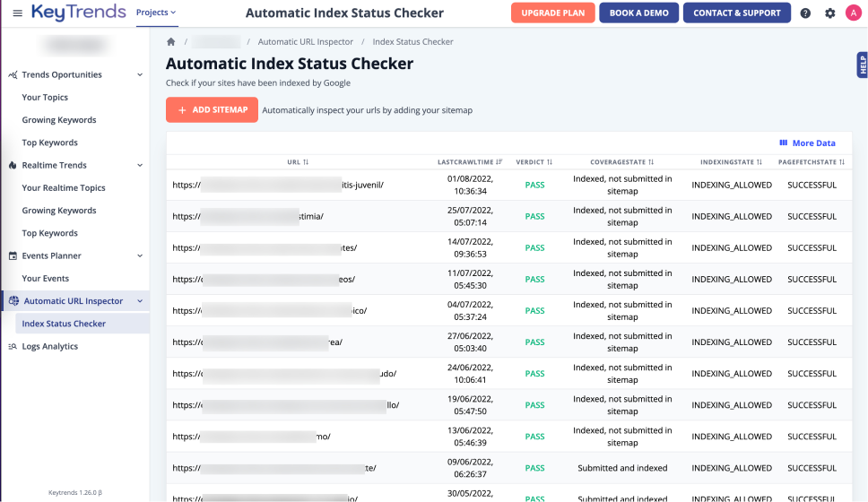868x502 pixels.
Task: Click crawl time 25/07/2022, 05:07:14
Action: point(470,216)
